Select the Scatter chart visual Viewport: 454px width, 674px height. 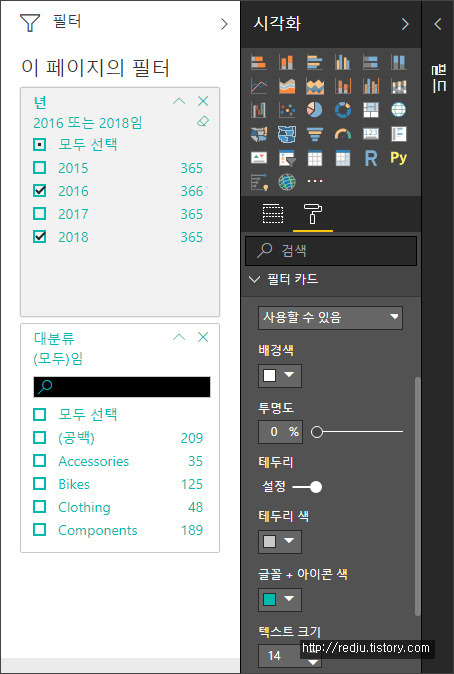point(286,110)
